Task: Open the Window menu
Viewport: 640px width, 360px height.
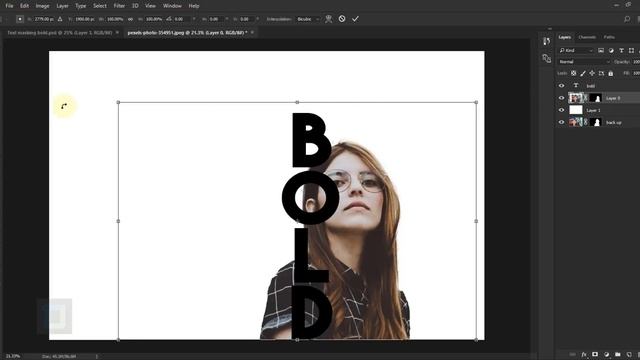Action: click(x=172, y=6)
